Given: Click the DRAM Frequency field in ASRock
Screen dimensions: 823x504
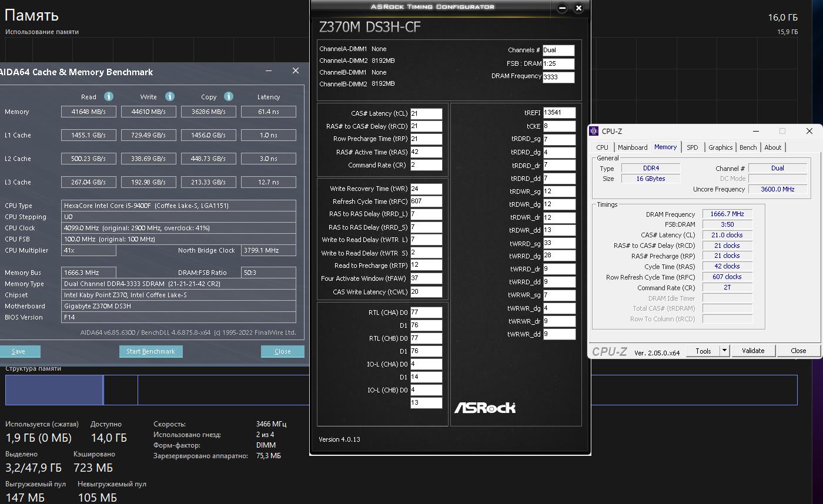Looking at the screenshot, I should 558,76.
